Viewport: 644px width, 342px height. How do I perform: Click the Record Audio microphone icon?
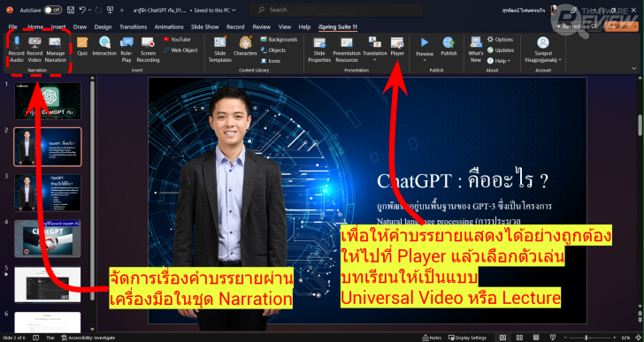coord(17,42)
